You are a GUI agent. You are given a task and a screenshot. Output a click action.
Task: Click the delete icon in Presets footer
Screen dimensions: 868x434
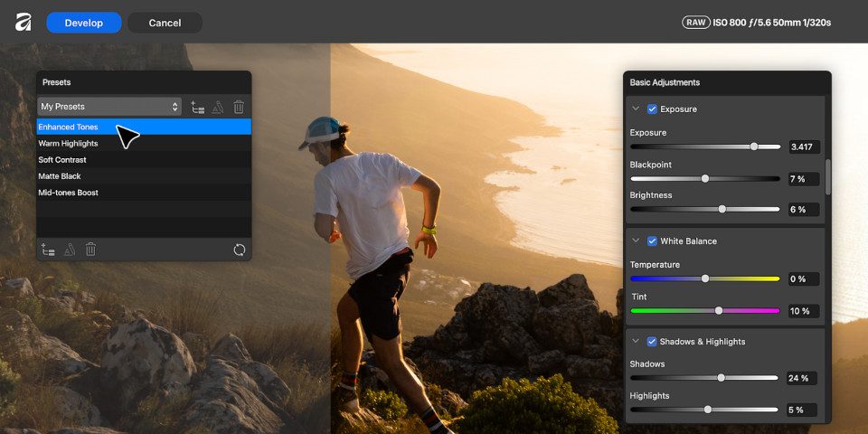pos(90,250)
